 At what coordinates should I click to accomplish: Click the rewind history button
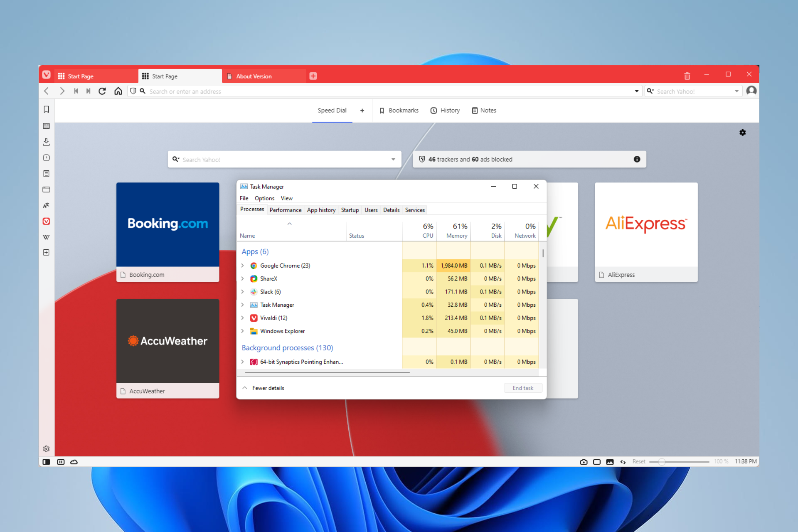click(x=76, y=91)
